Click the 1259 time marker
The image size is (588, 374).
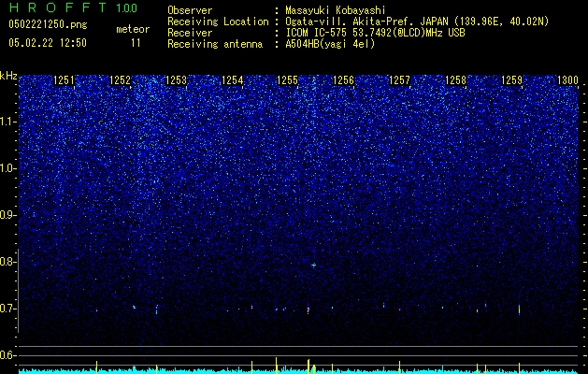(511, 80)
